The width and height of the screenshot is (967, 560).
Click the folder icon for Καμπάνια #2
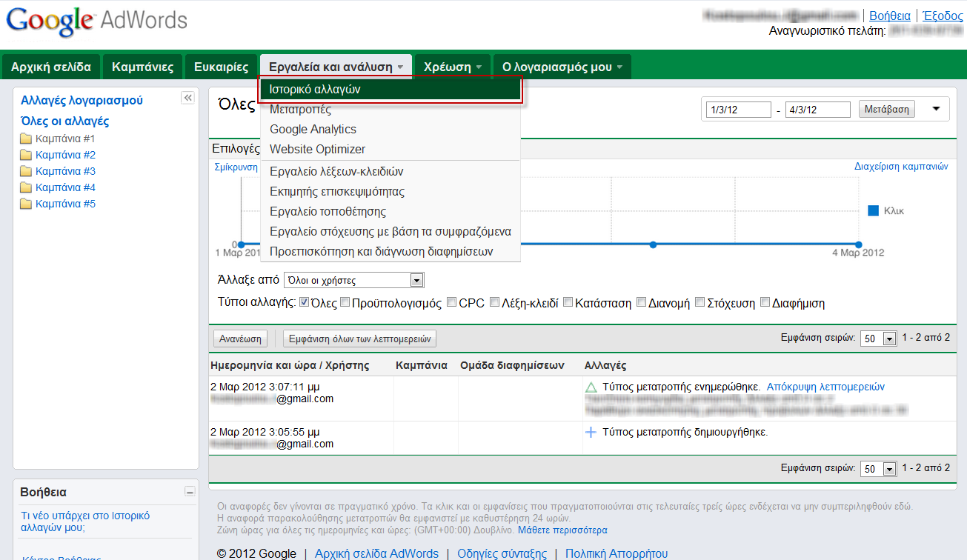tap(26, 155)
